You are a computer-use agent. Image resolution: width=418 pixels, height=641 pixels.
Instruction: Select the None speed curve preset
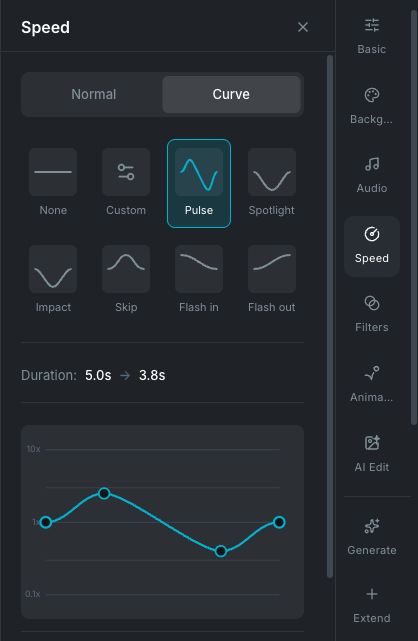[x=53, y=183]
